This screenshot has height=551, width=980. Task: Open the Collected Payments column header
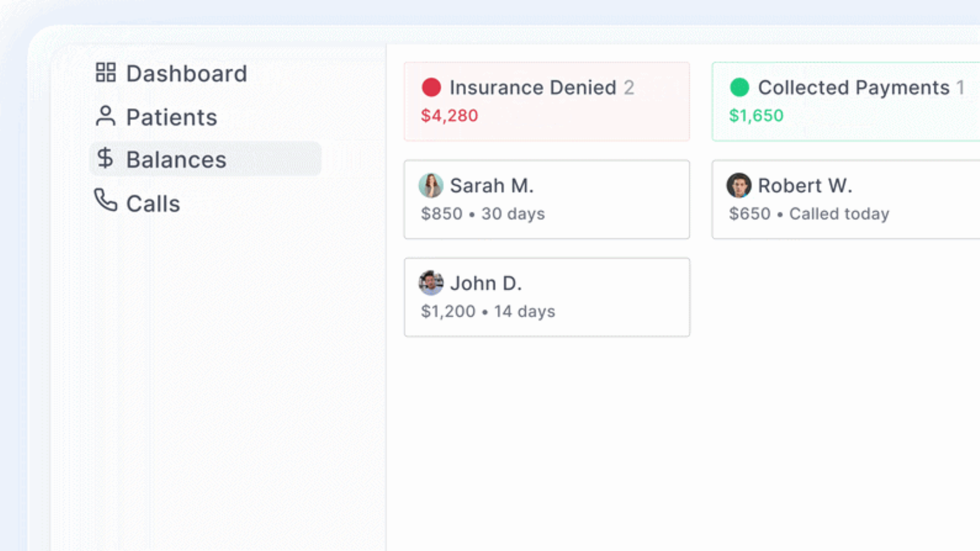coord(846,101)
